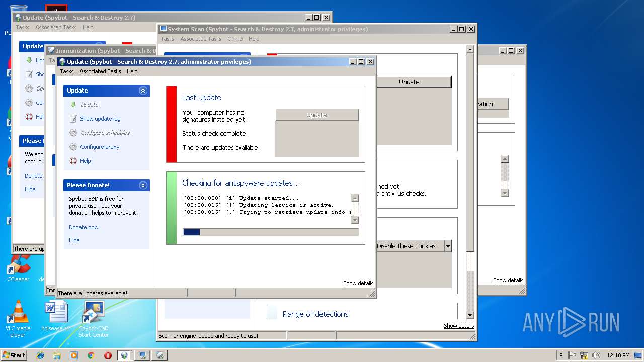644x362 pixels.
Task: Click notepad log icon in background Update window
Action: click(x=29, y=74)
